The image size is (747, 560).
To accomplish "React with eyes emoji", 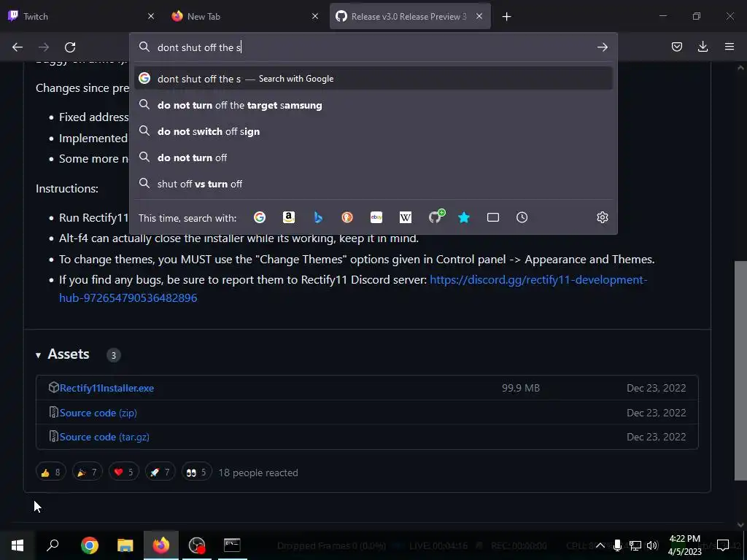I will [x=197, y=472].
